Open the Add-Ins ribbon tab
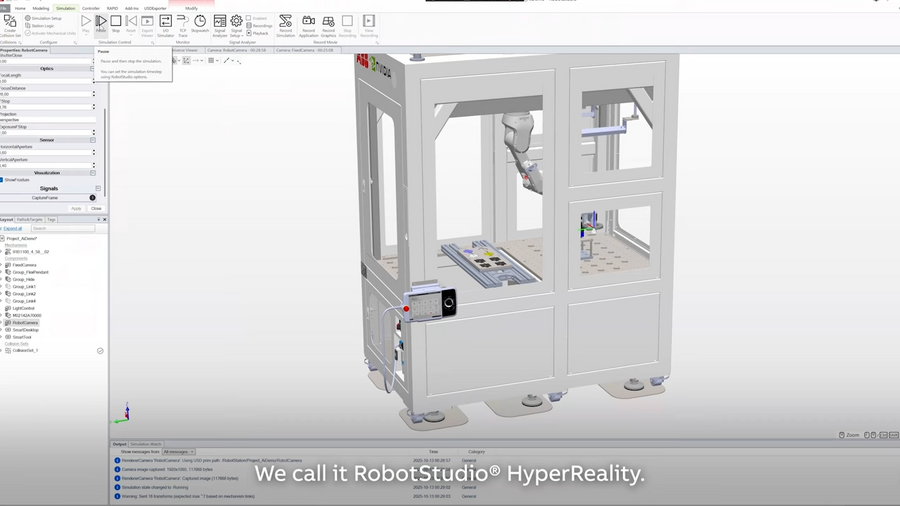This screenshot has height=506, width=900. point(131,9)
